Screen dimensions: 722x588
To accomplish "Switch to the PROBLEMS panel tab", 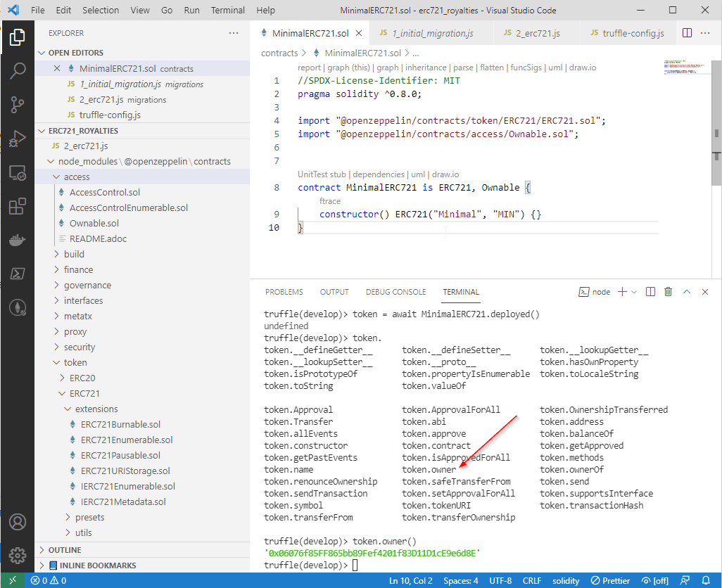I will pyautogui.click(x=284, y=292).
